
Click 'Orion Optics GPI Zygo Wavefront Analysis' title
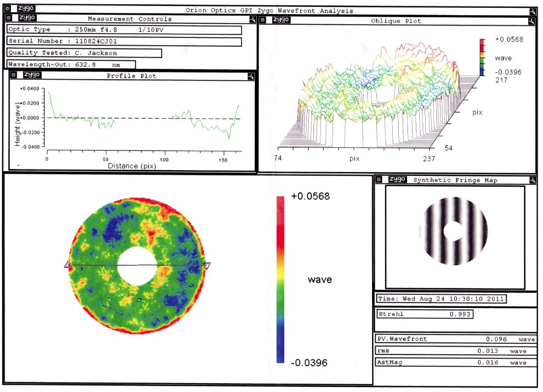point(269,10)
